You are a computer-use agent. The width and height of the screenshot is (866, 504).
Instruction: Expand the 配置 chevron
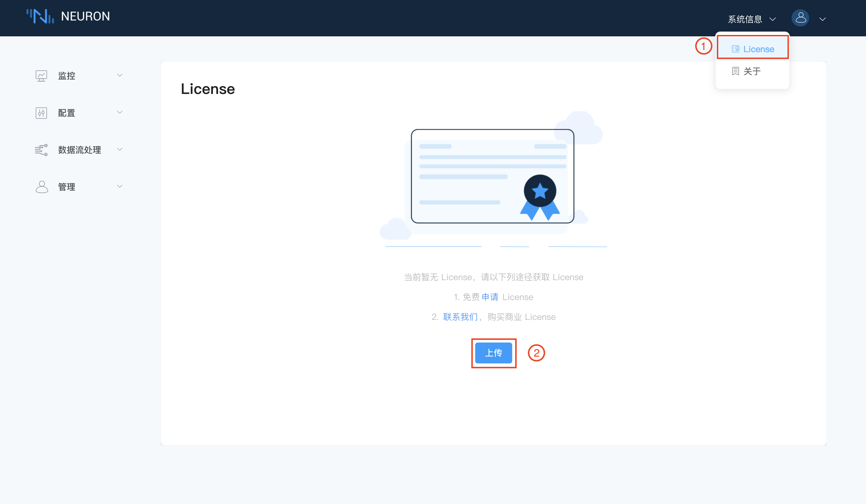click(120, 112)
